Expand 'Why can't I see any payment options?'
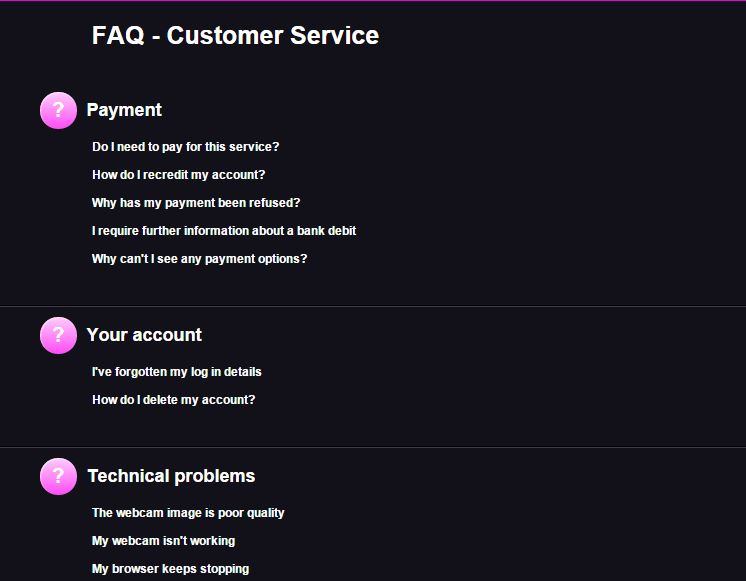Viewport: 746px width, 581px height. [199, 259]
